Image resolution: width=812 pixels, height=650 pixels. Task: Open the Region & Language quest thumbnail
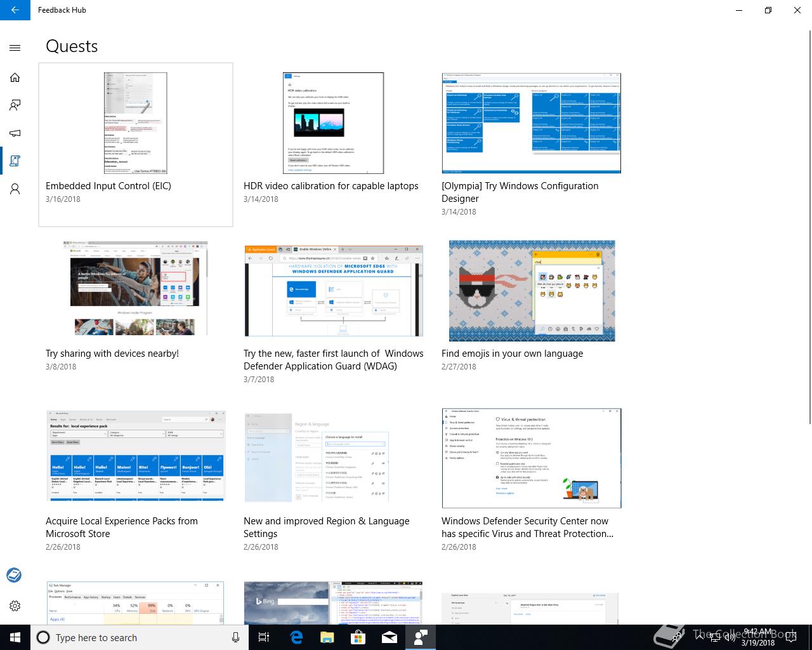(316, 457)
